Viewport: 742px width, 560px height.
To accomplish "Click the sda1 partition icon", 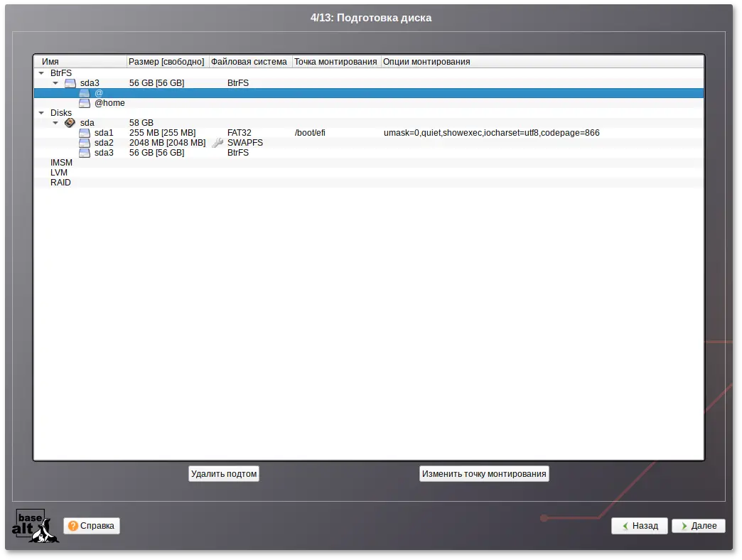I will coord(85,133).
